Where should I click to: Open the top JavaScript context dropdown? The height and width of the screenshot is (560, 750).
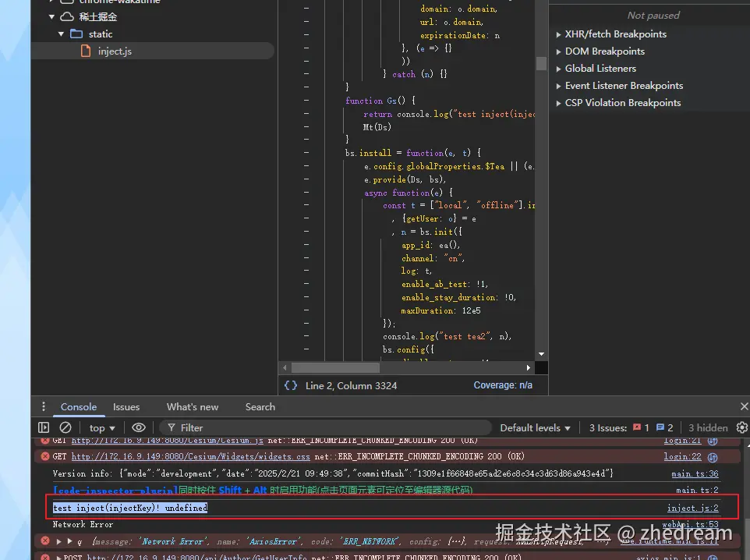101,427
